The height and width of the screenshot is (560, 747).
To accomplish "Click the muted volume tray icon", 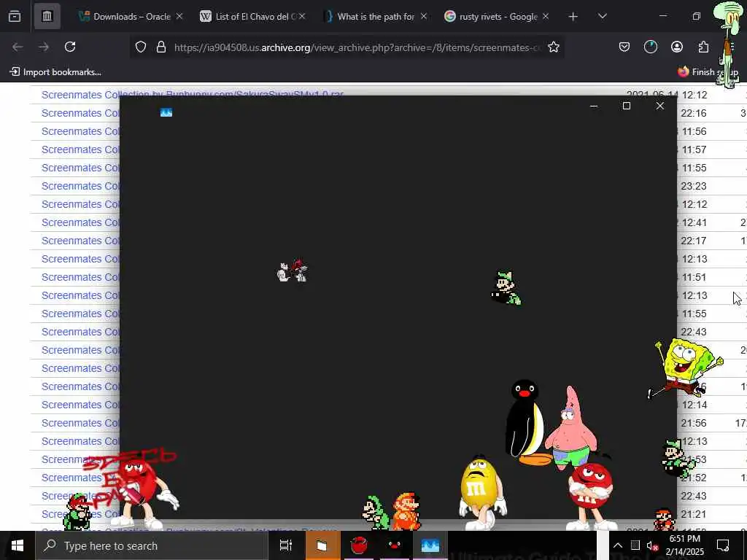I will click(x=652, y=545).
